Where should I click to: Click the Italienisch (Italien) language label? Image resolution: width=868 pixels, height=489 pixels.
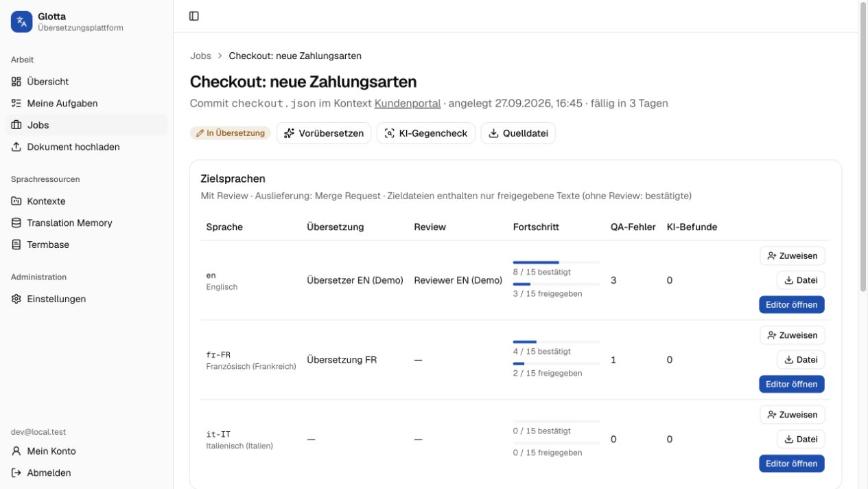click(x=239, y=446)
